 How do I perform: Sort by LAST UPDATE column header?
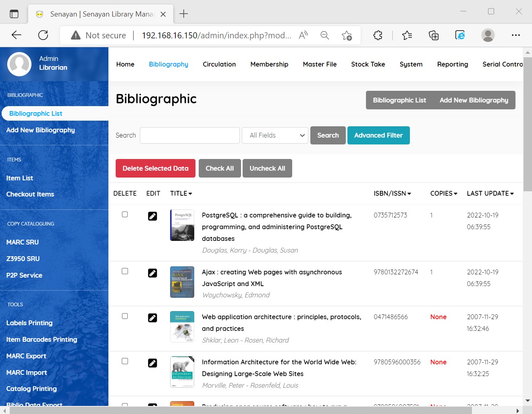click(490, 194)
